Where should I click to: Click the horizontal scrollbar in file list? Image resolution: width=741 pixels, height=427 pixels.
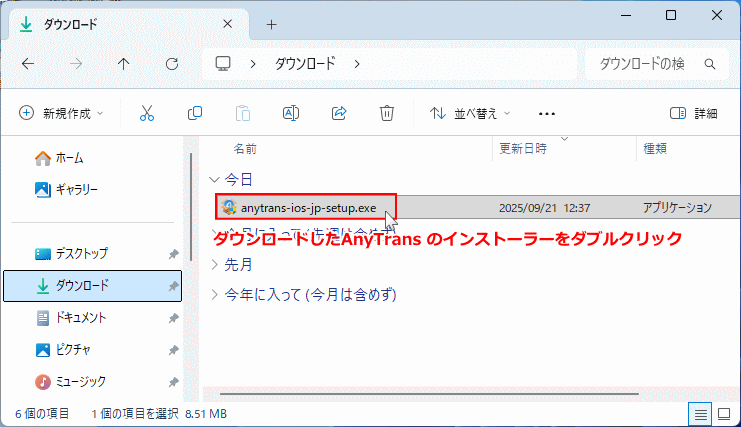click(429, 393)
